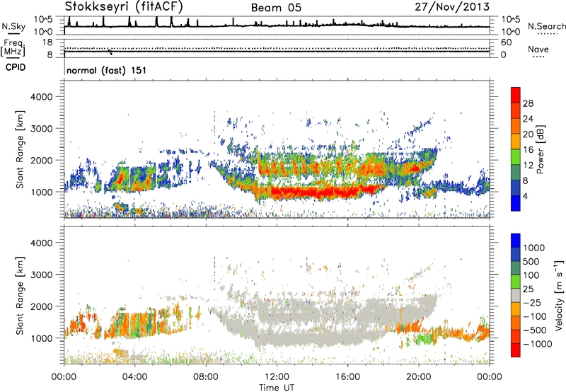The width and height of the screenshot is (566, 392).
Task: Click the 08:00 time axis label
Action: (206, 377)
